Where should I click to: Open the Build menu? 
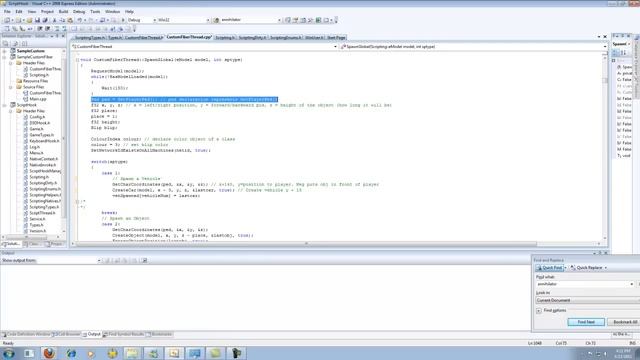click(x=63, y=12)
